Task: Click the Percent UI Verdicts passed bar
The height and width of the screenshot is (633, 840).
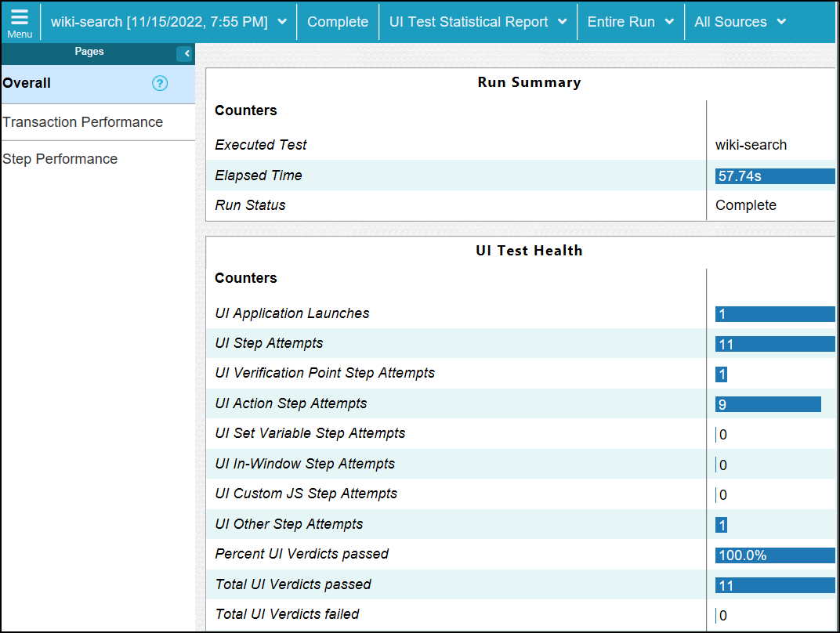Action: [774, 555]
